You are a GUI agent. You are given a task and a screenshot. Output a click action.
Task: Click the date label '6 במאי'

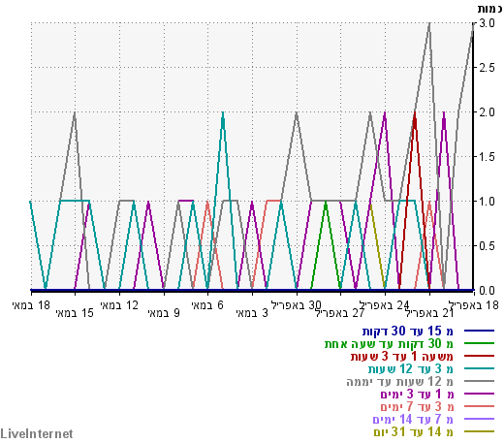(207, 305)
